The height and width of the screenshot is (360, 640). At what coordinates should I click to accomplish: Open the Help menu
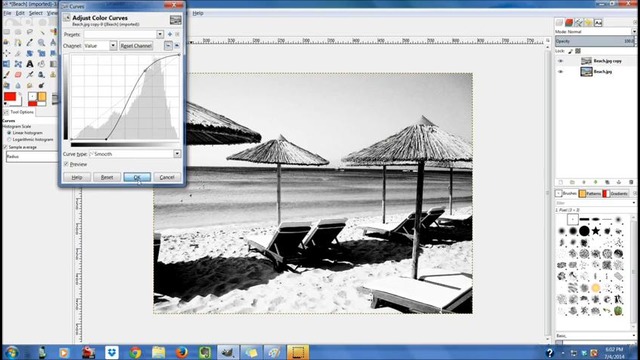tap(198, 13)
